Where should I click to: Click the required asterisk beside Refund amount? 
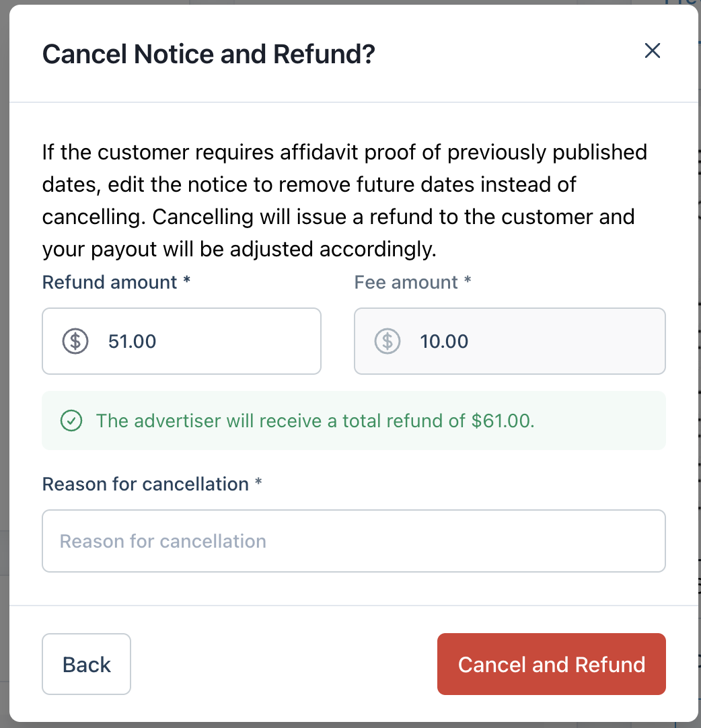click(187, 282)
